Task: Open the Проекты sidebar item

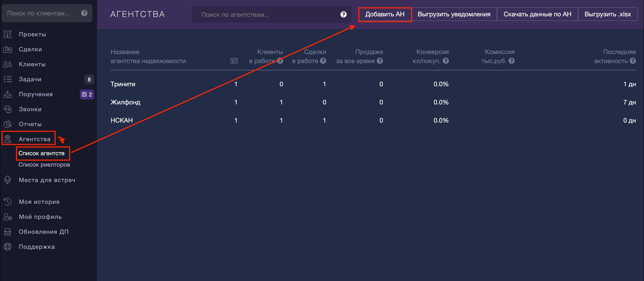Action: pos(32,34)
